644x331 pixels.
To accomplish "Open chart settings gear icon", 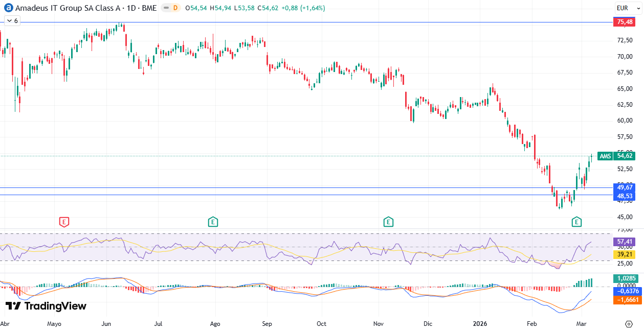I will pyautogui.click(x=629, y=324).
